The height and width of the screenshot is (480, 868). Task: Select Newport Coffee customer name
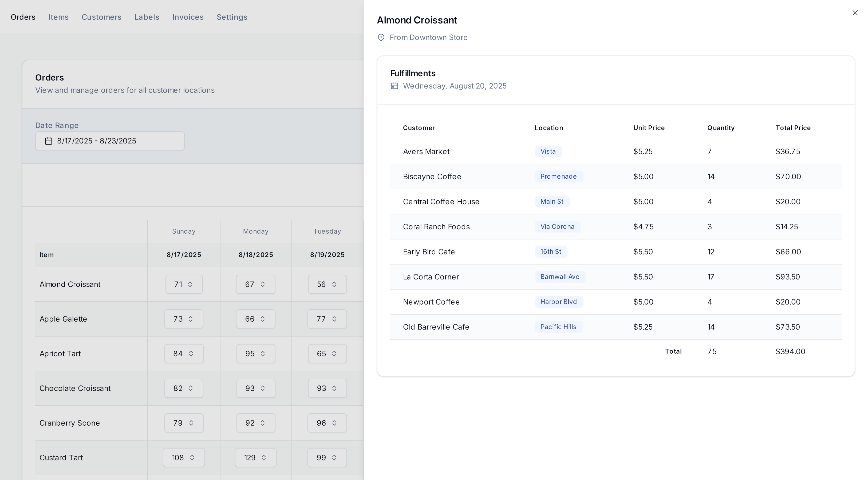(431, 302)
